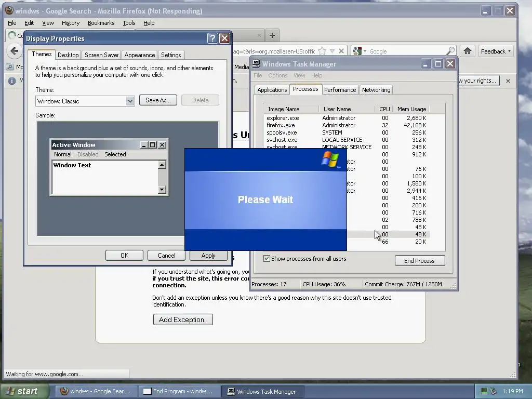Image resolution: width=532 pixels, height=399 pixels.
Task: Switch to Appearance tab
Action: click(x=139, y=55)
